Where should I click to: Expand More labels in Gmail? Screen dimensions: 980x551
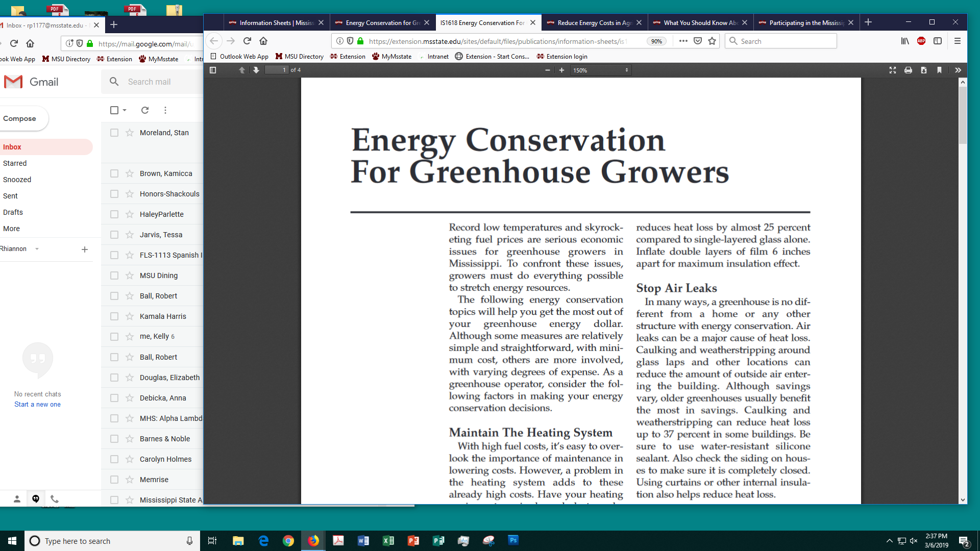(11, 229)
